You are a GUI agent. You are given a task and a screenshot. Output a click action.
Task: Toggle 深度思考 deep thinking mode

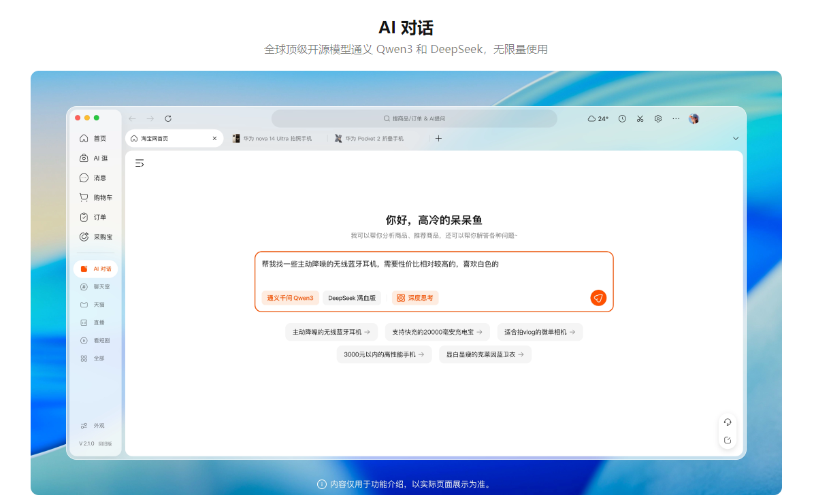415,298
